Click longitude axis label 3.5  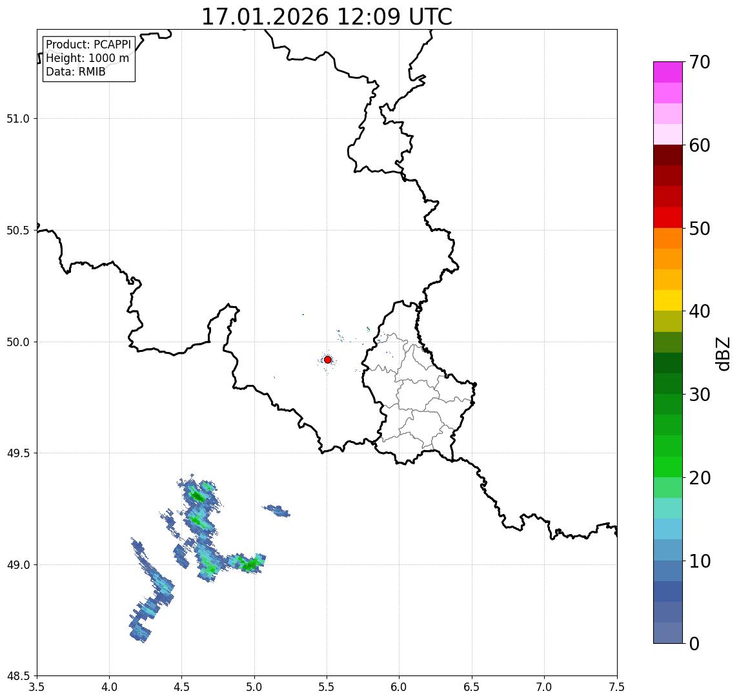pos(37,687)
